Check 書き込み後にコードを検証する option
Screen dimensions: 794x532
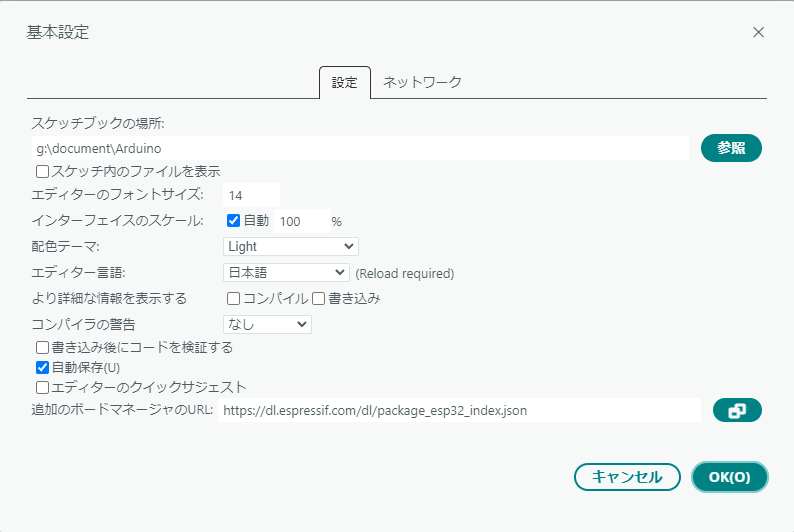coord(43,348)
